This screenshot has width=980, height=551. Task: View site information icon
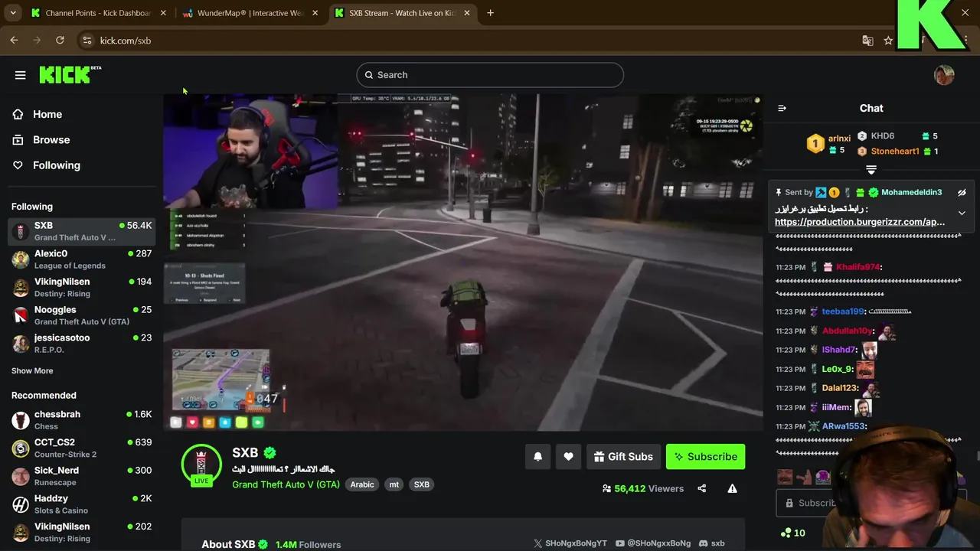pyautogui.click(x=87, y=41)
